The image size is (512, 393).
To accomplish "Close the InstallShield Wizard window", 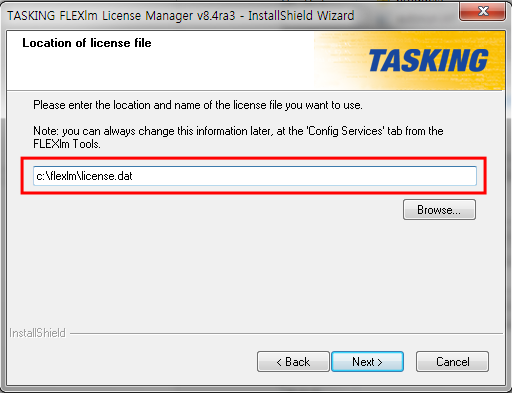I will [483, 11].
